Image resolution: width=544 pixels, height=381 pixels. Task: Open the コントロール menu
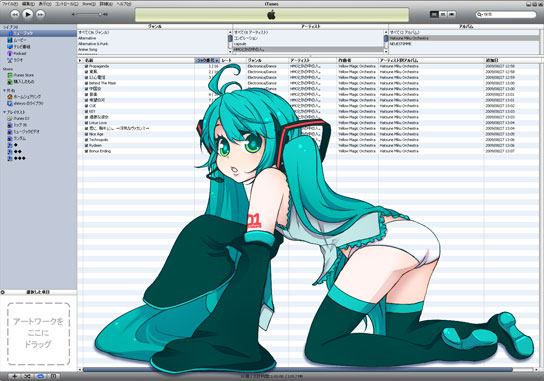(67, 4)
